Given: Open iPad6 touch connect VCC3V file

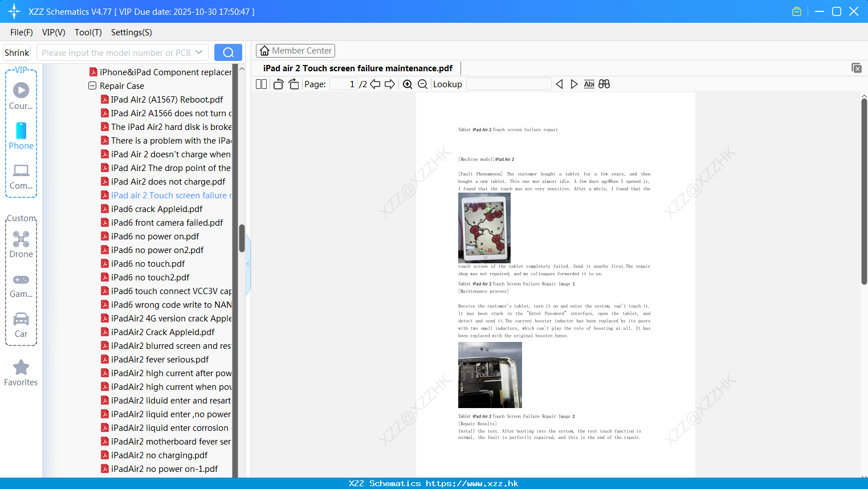Looking at the screenshot, I should (x=166, y=291).
